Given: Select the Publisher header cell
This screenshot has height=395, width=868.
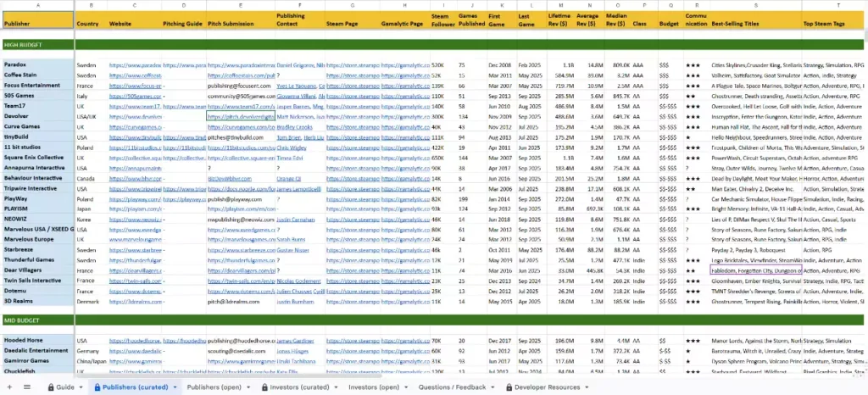Looking at the screenshot, I should point(37,19).
